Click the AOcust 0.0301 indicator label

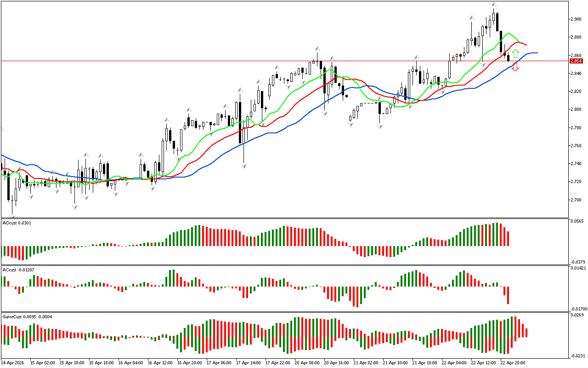17,223
